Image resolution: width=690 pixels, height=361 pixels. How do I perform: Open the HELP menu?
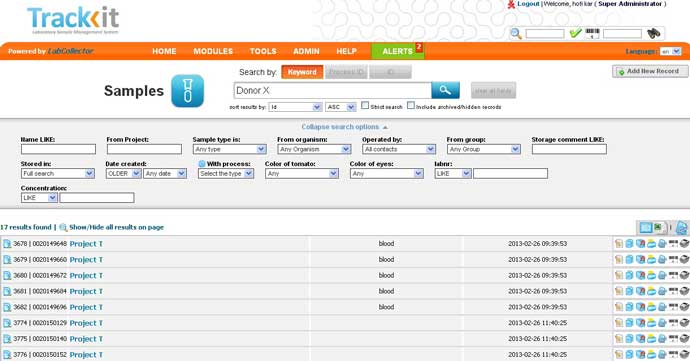pos(346,51)
